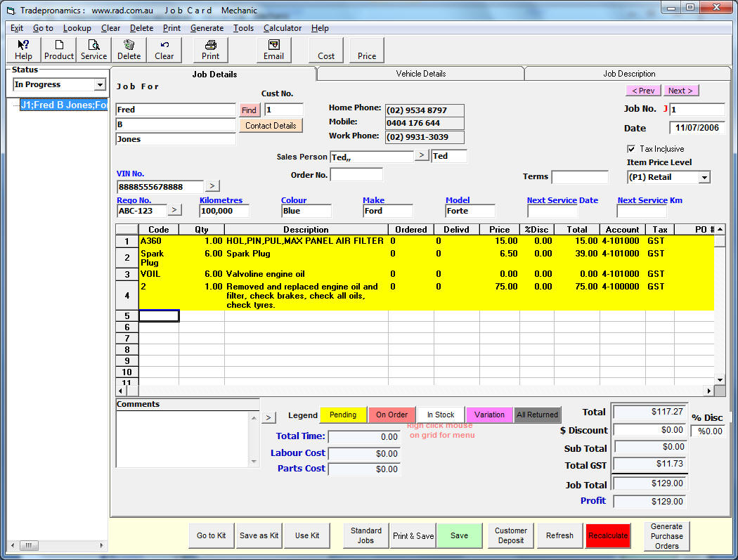Toggle the Tax Inclusive checkbox
This screenshot has width=738, height=560.
[631, 149]
